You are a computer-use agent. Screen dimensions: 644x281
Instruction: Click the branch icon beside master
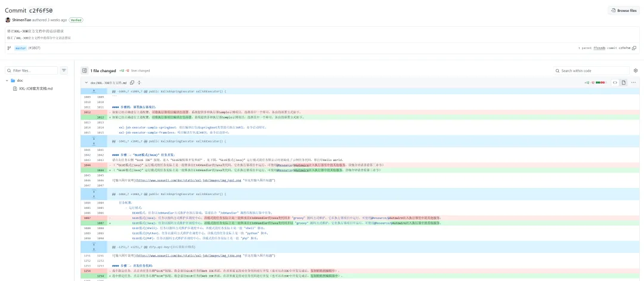coord(9,48)
